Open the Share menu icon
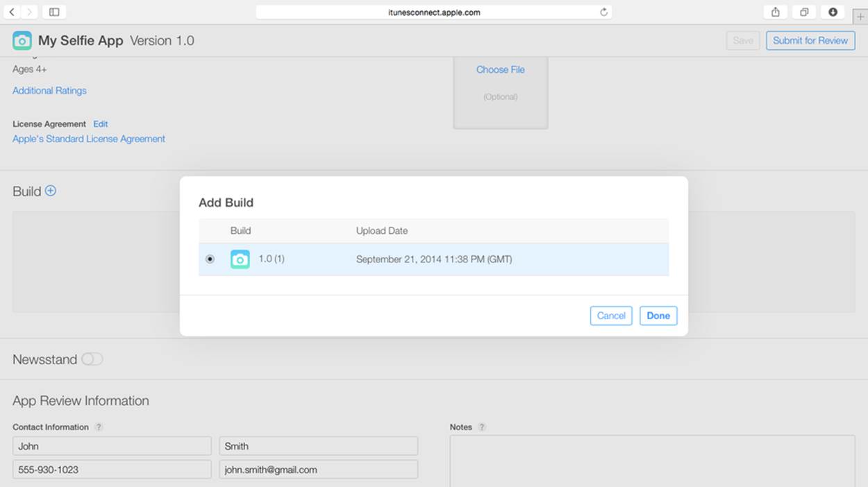868x487 pixels. [x=776, y=12]
